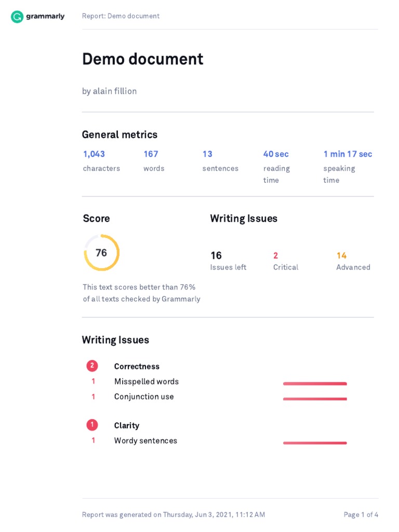Click the Conjunction use red bar
399x532 pixels.
pyautogui.click(x=315, y=398)
